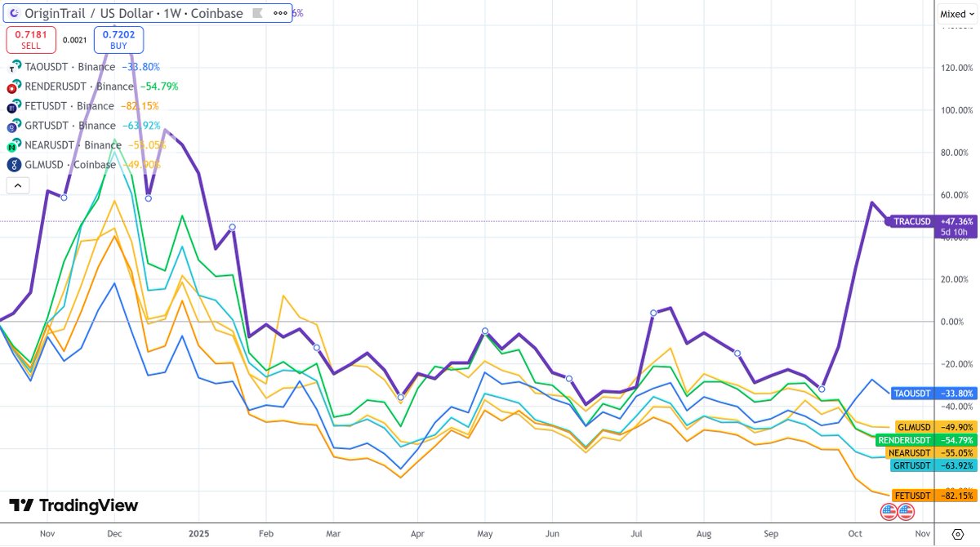
Task: Click the 0.0021 spread value
Action: tap(75, 40)
